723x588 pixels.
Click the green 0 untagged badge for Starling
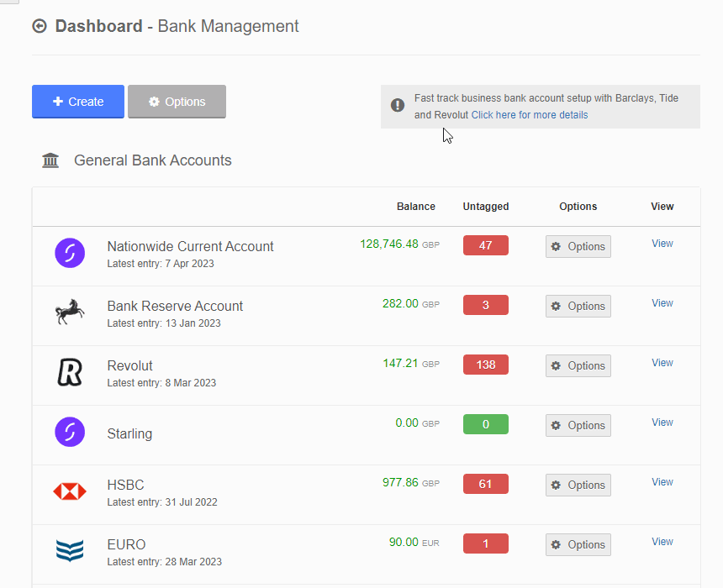coord(485,425)
